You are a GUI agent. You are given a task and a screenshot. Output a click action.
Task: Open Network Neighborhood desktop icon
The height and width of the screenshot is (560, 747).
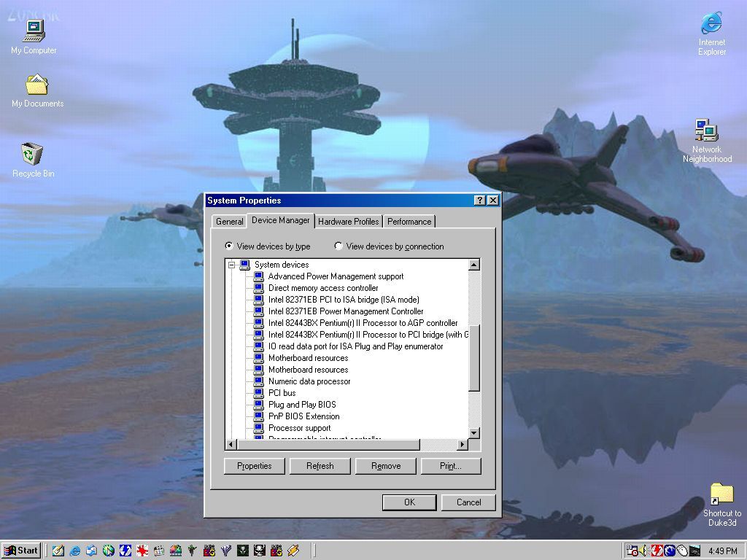706,131
